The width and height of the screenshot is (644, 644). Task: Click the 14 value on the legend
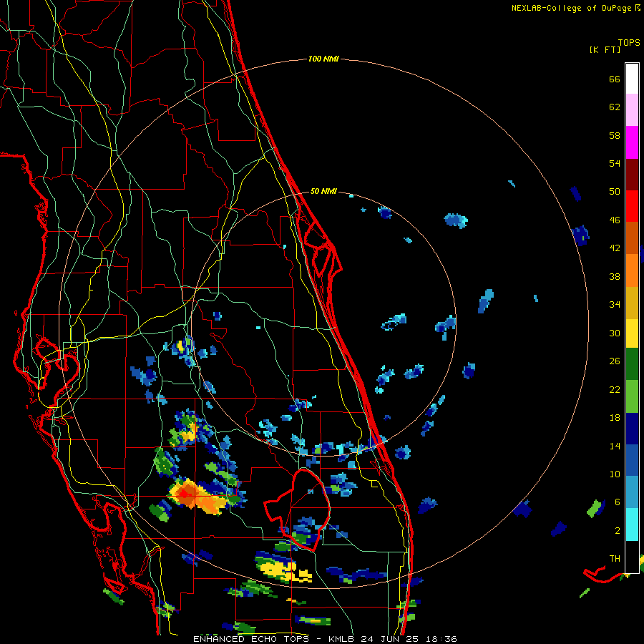pos(615,446)
